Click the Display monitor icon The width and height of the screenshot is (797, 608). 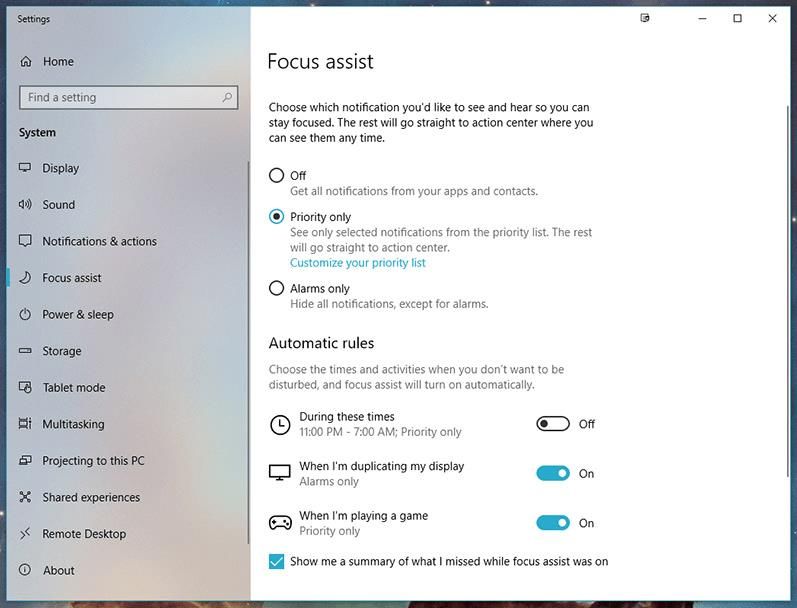pos(25,167)
